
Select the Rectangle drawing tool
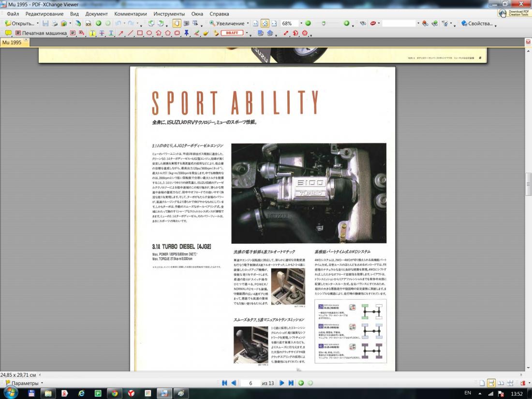tap(140, 33)
